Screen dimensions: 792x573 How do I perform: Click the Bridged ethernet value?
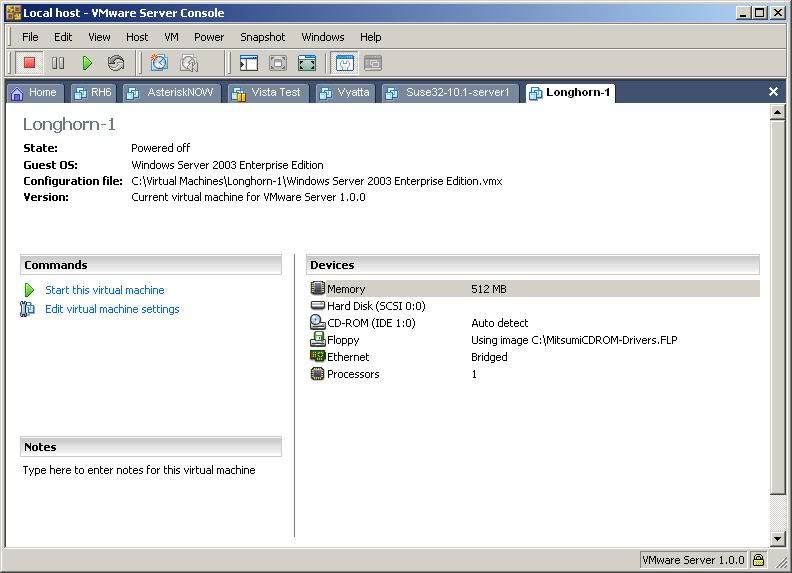(489, 357)
